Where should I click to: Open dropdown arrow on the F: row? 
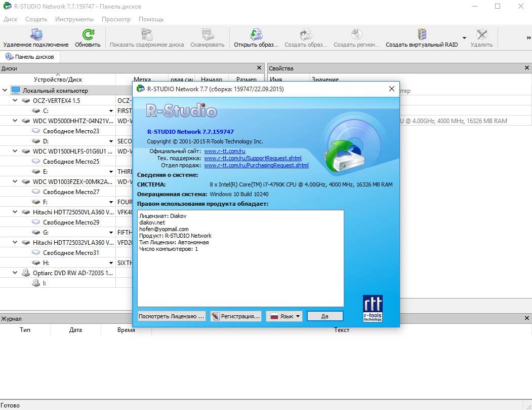coord(111,202)
